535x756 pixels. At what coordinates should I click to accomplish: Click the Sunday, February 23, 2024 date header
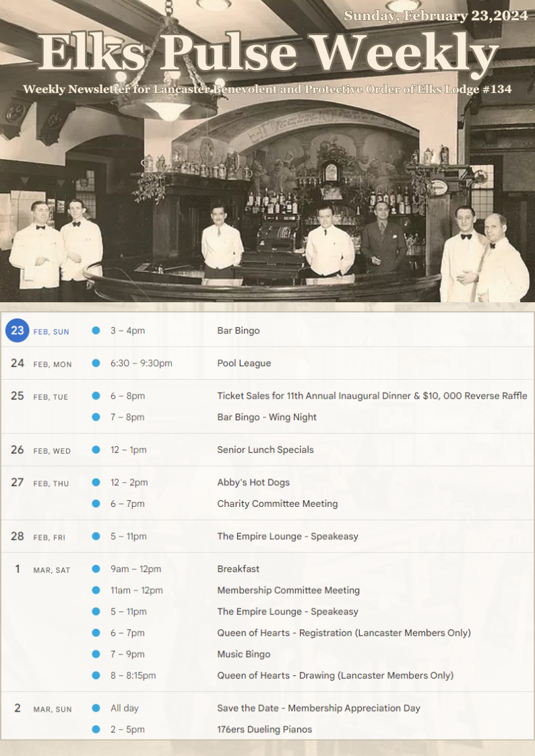(x=436, y=16)
